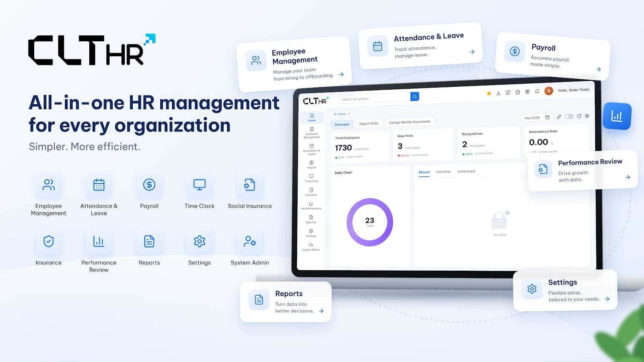The image size is (644, 362).
Task: Click the Attendance Rate 0.00 value
Action: tap(538, 142)
